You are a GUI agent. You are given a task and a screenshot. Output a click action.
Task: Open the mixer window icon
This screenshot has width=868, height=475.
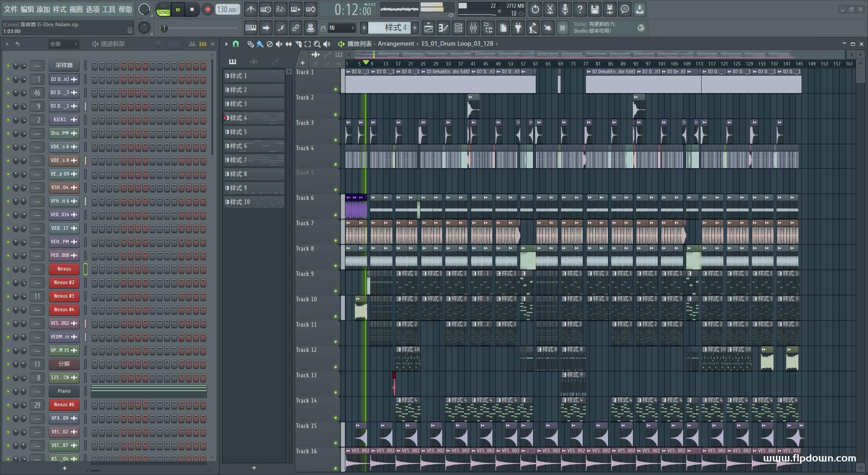click(x=473, y=28)
